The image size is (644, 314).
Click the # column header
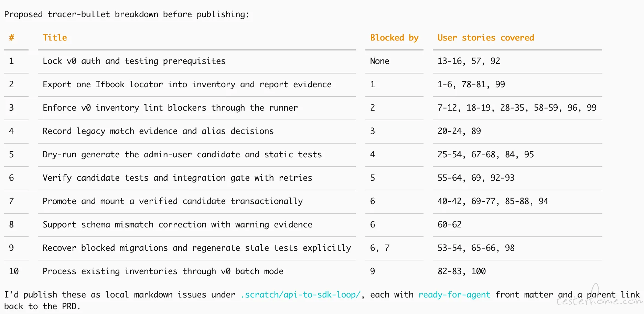click(x=11, y=38)
